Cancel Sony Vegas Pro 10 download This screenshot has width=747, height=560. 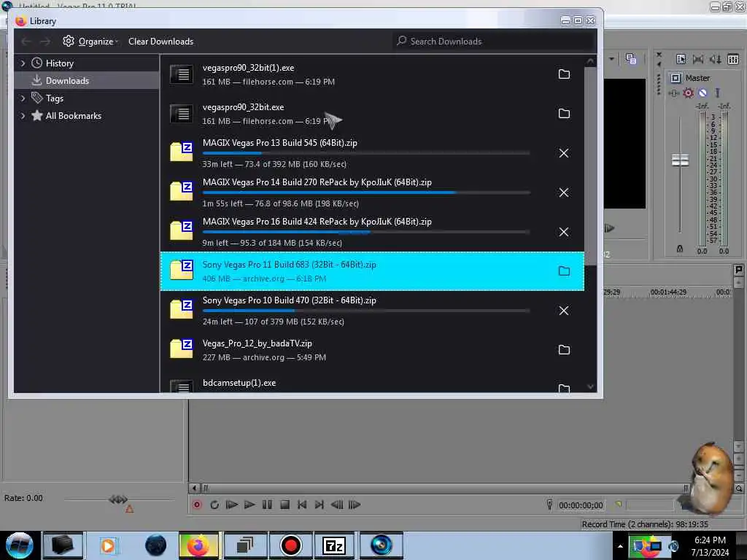click(x=564, y=311)
